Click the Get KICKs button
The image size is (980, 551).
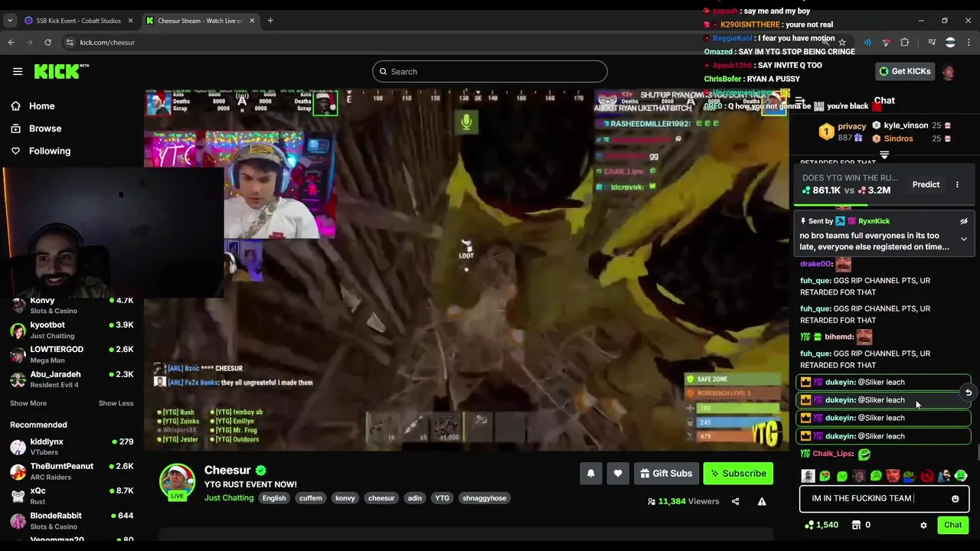[905, 71]
